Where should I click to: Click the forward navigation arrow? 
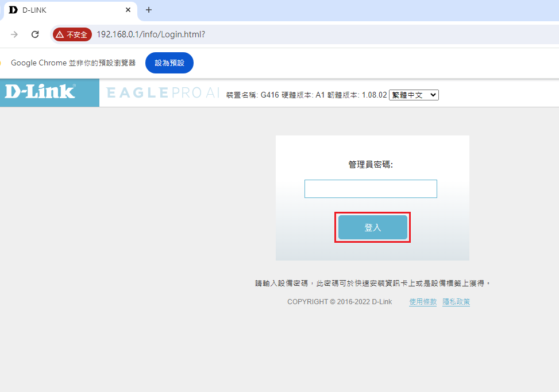14,34
